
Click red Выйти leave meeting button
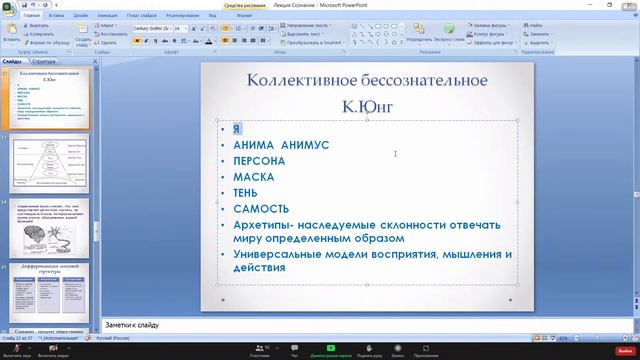[625, 351]
